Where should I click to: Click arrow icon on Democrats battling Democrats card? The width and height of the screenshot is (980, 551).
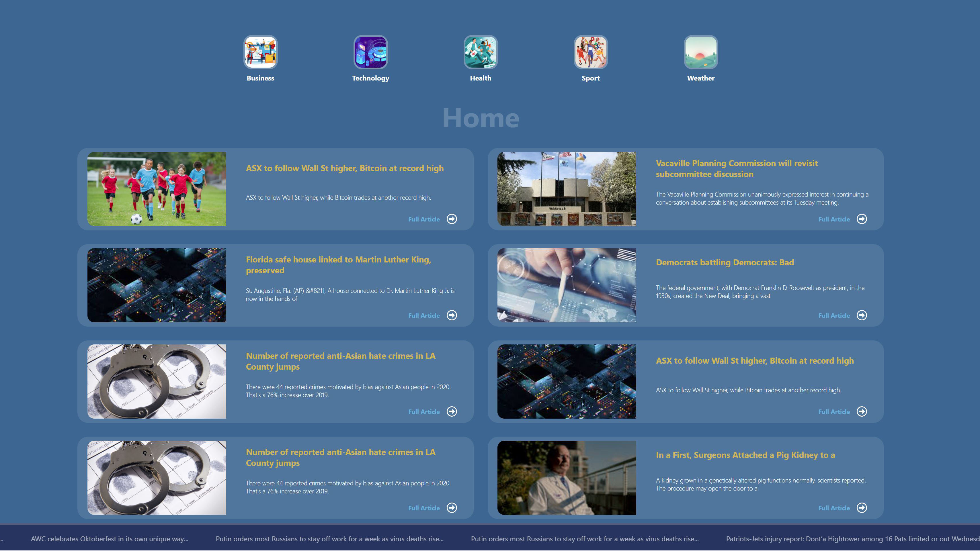tap(862, 315)
